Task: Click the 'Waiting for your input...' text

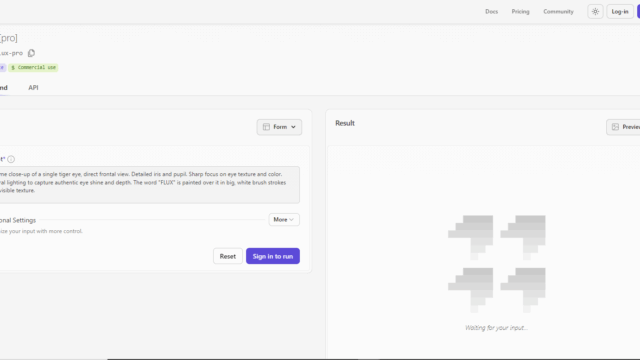Action: tap(496, 328)
